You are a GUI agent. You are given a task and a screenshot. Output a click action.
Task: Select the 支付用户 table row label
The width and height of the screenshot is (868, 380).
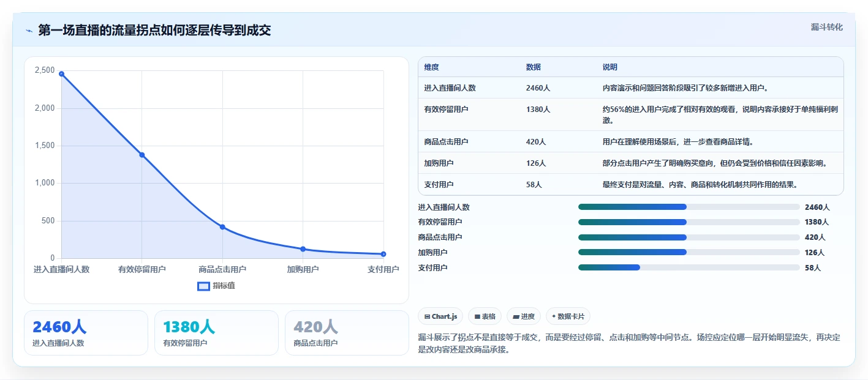click(x=439, y=185)
